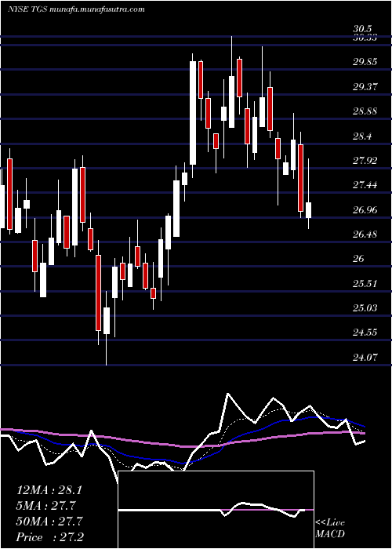Click the 24.07 price axis label
This screenshot has height=549, width=392.
tap(365, 357)
